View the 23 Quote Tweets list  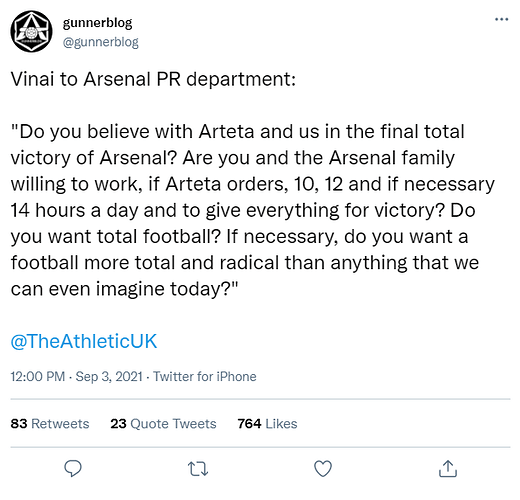(x=163, y=424)
